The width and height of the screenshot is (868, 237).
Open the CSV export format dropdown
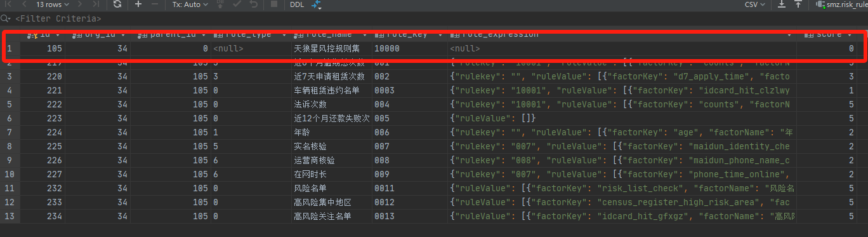(x=755, y=4)
